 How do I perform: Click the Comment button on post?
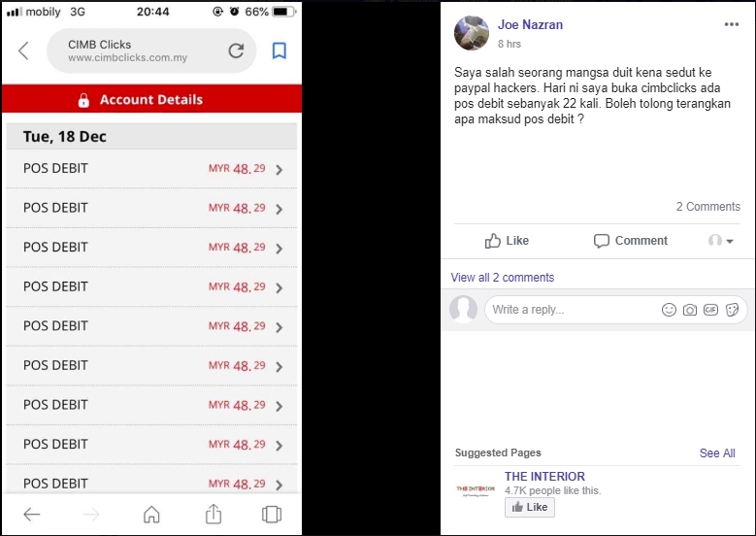(x=630, y=241)
